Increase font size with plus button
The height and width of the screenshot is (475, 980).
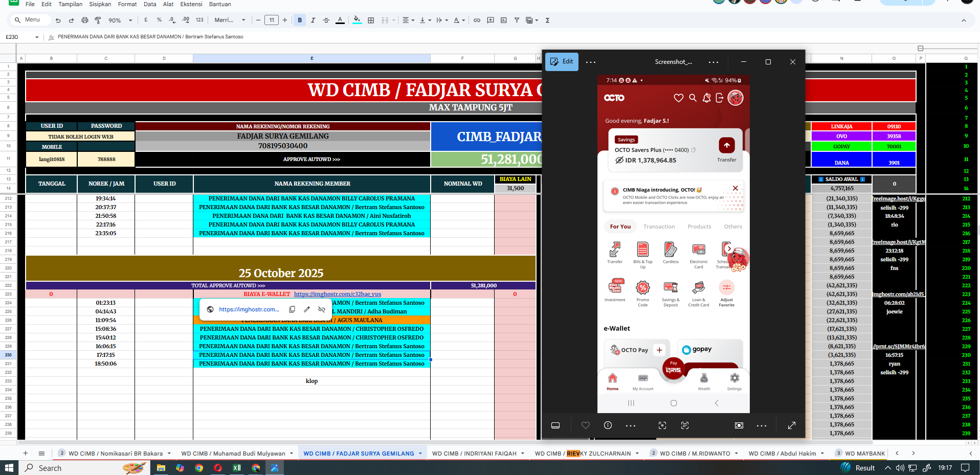point(285,20)
